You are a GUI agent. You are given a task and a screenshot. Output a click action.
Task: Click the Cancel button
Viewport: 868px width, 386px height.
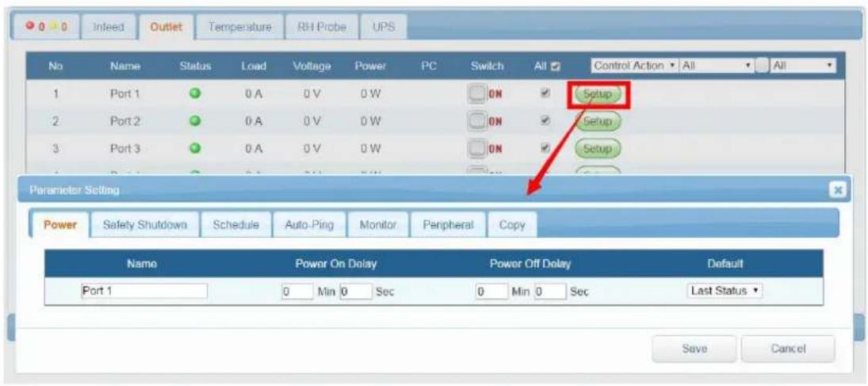[788, 349]
